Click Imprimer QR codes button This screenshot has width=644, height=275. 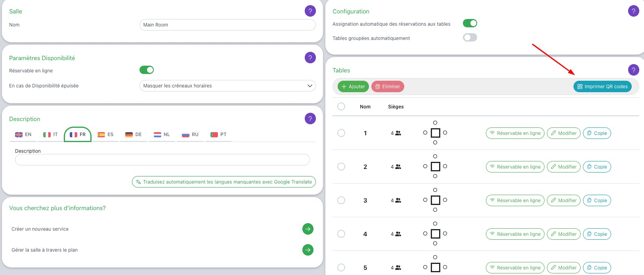click(602, 87)
